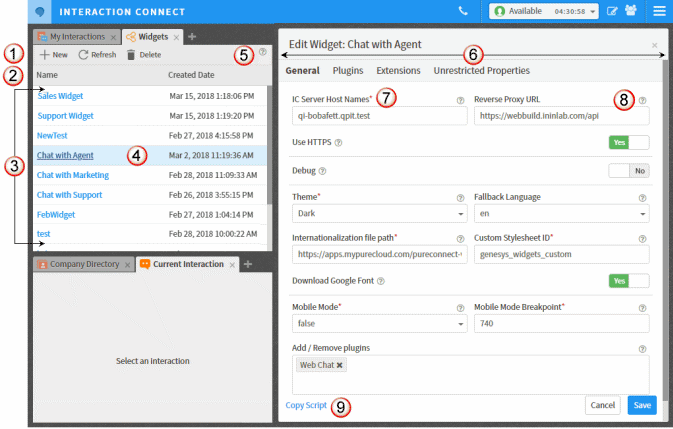Open the Theme dropdown showing Dark
The height and width of the screenshot is (429, 673).
click(378, 213)
